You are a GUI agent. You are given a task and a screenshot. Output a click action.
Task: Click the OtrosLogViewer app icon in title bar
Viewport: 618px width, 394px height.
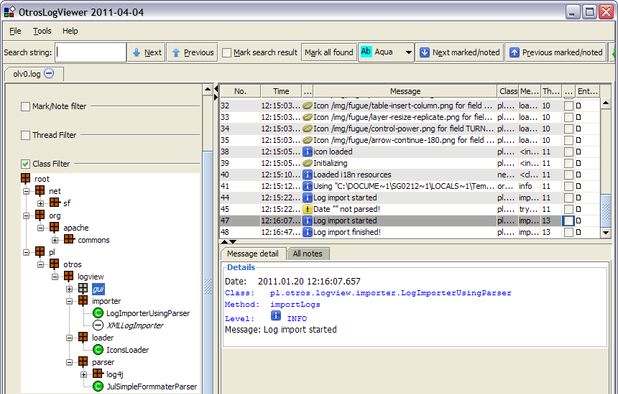9,11
